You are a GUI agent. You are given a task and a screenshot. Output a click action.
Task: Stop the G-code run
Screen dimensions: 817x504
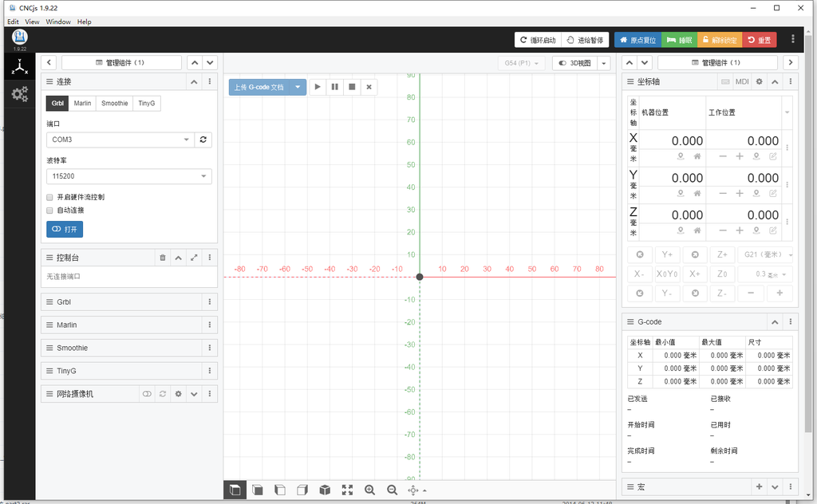click(352, 87)
